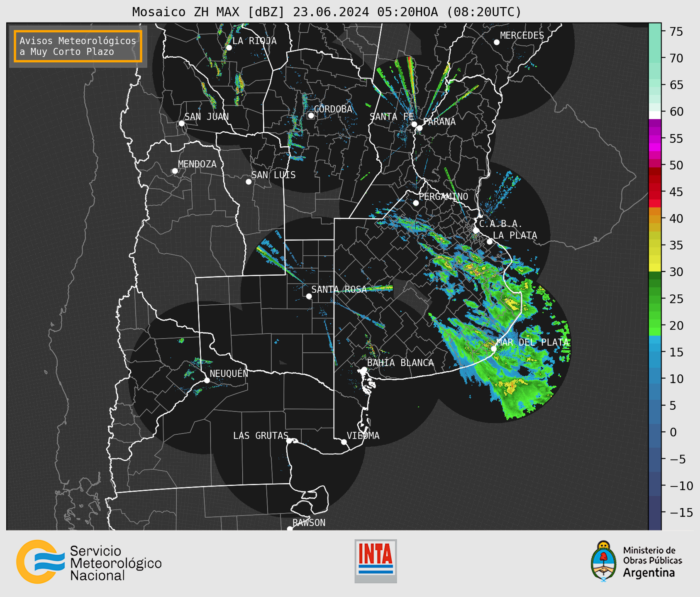Click the CORDOBA city marker
Screen dimensions: 700x597
[311, 115]
